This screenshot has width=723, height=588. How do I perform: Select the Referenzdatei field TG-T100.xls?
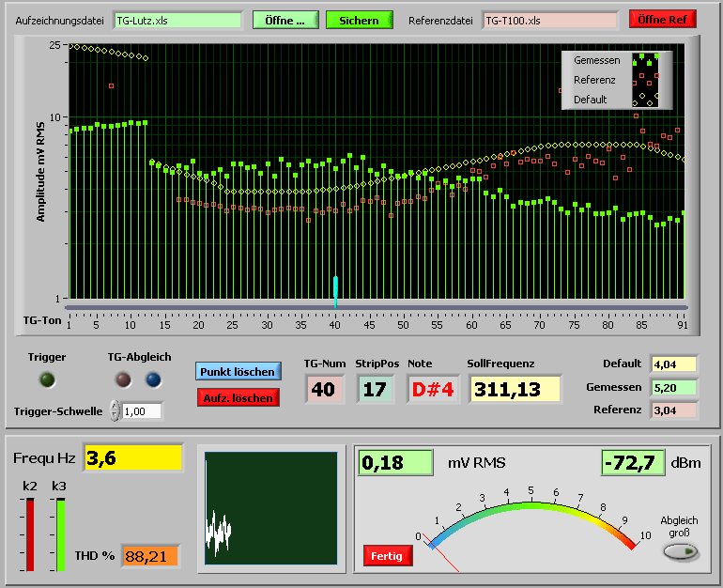550,21
